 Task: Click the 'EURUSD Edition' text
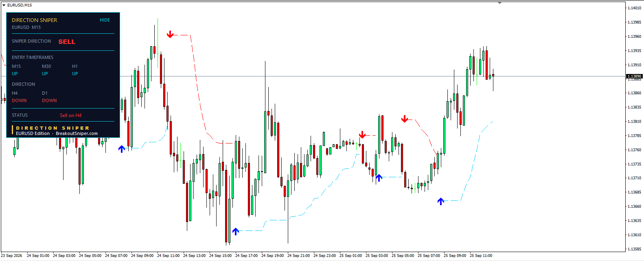click(33, 133)
